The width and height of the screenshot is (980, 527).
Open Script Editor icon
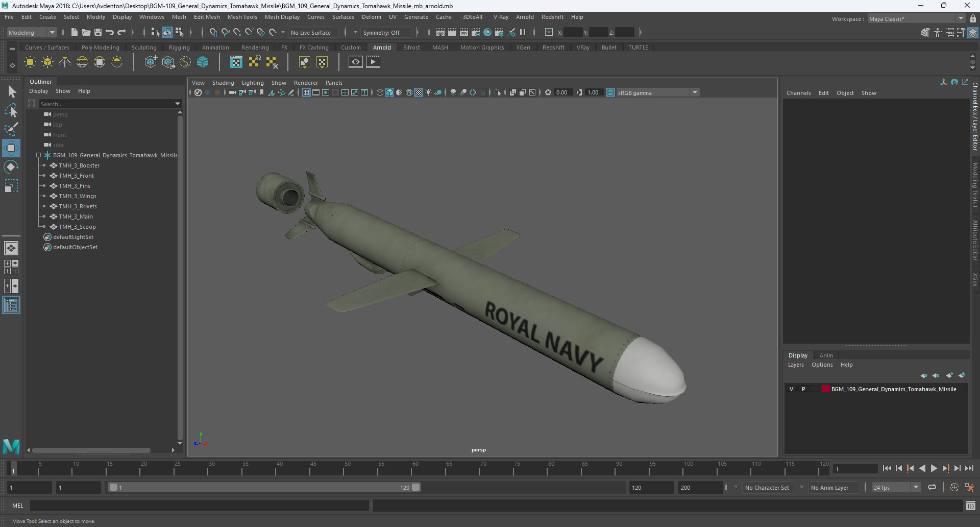[x=971, y=506]
